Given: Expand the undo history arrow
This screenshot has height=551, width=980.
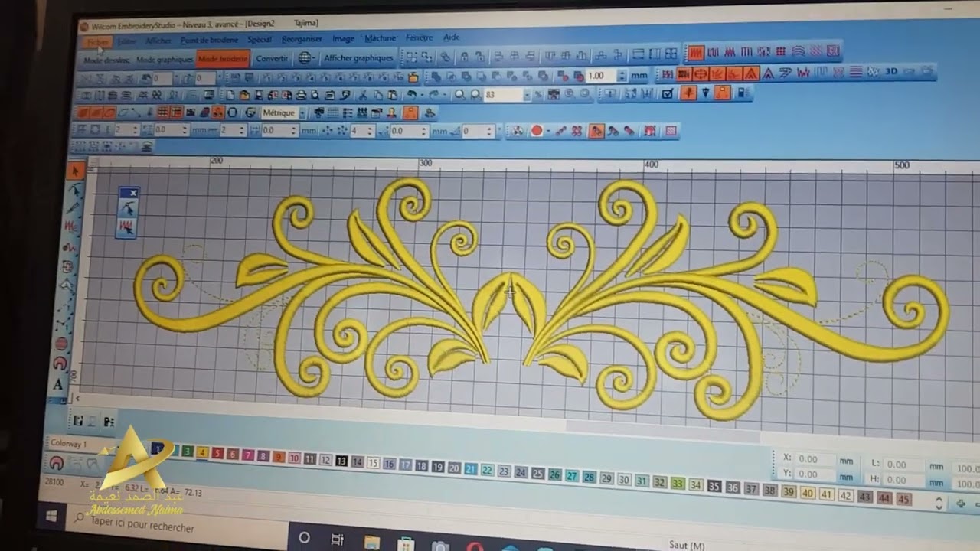Looking at the screenshot, I should 422,96.
